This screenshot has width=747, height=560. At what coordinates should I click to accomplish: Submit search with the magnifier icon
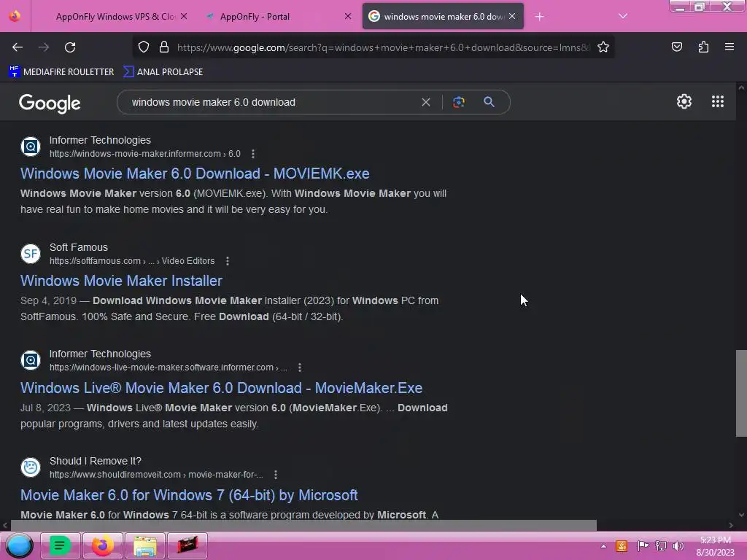489,102
